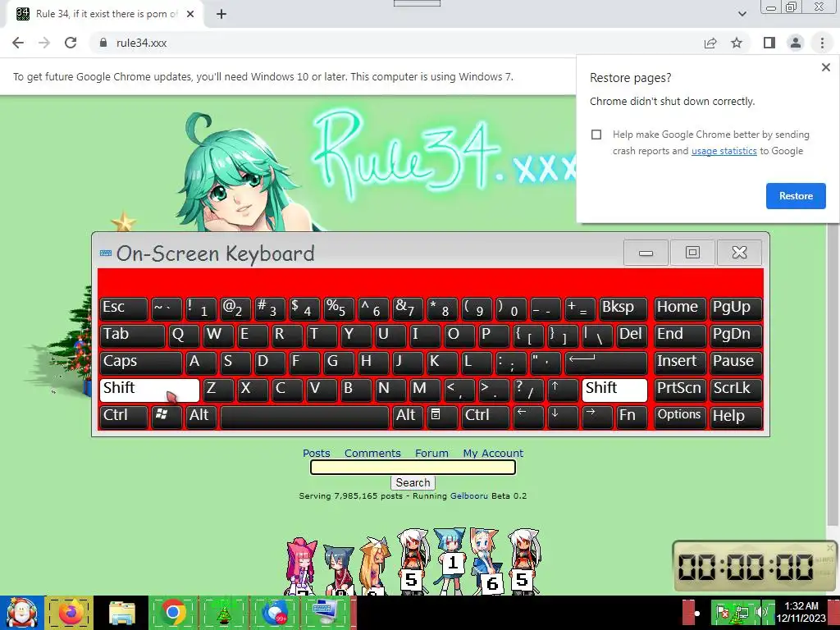This screenshot has height=630, width=840.
Task: Open the Gelbooru link
Action: pos(468,496)
